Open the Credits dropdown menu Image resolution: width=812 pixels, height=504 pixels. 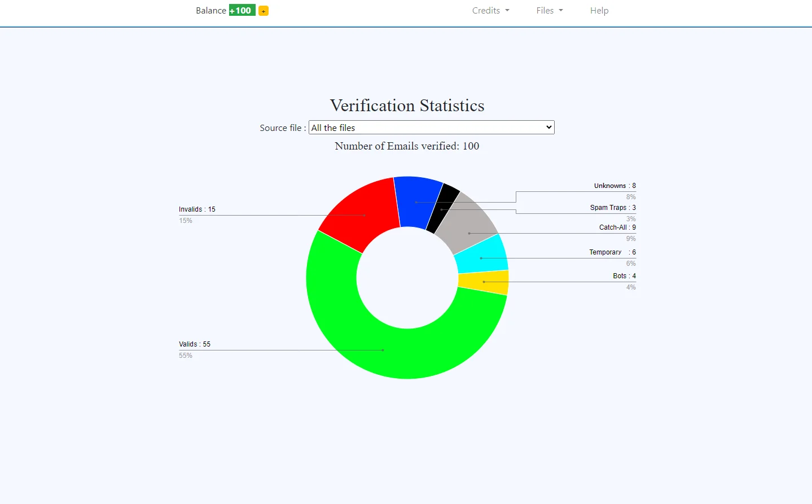[490, 10]
